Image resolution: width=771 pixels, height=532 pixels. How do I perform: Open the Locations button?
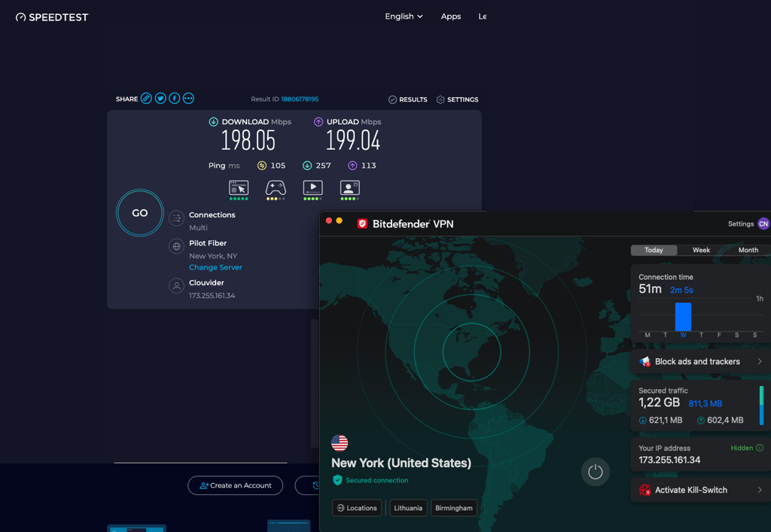357,508
